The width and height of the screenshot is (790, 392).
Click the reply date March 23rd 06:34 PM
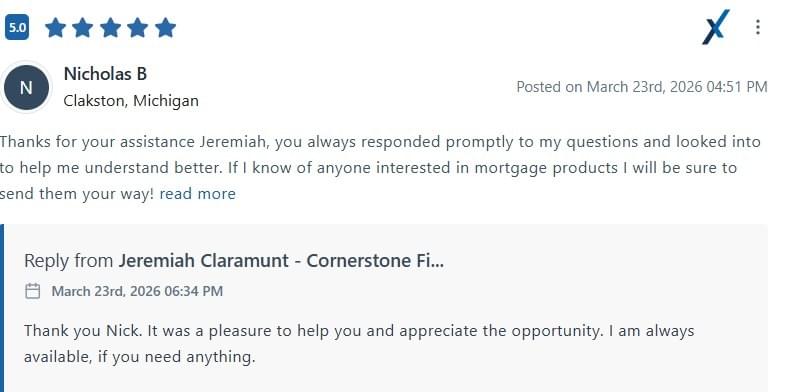(137, 291)
